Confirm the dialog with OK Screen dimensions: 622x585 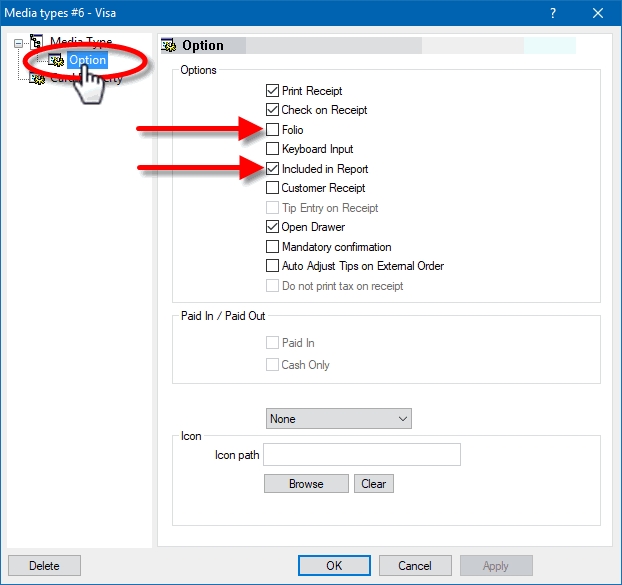point(334,565)
